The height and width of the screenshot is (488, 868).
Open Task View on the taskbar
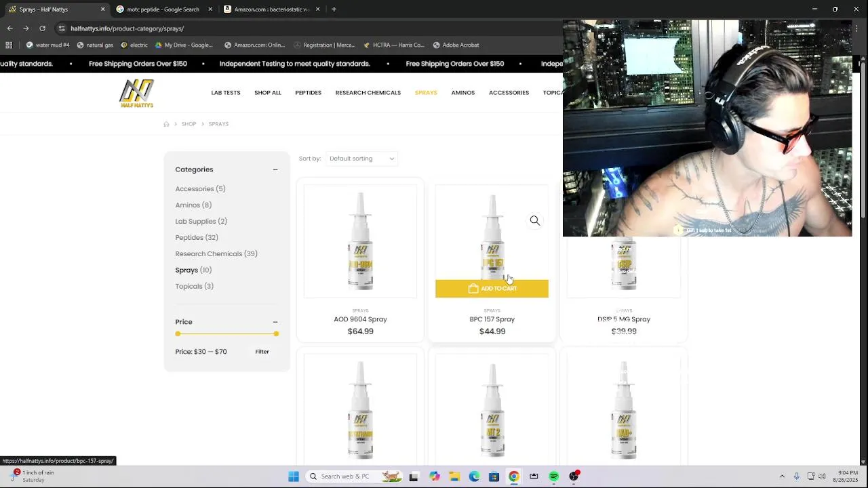coord(414,476)
